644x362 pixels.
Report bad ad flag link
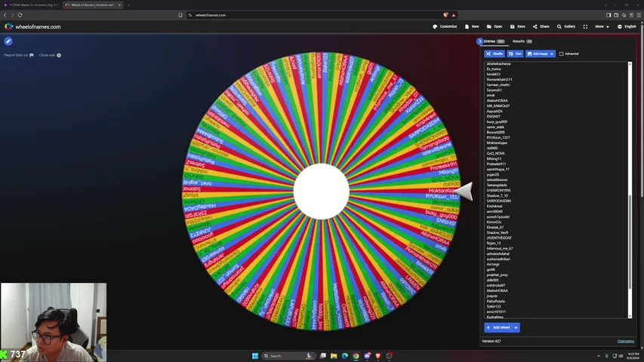[19, 55]
